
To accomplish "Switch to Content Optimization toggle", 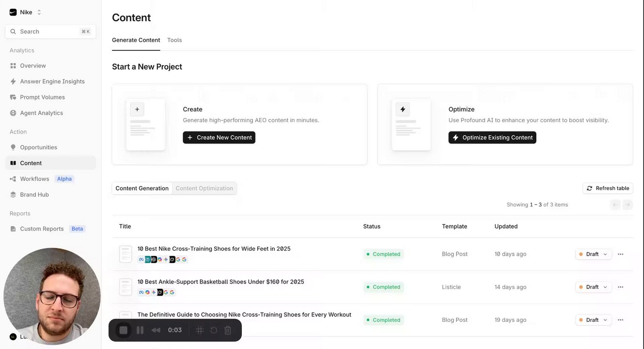I will [204, 188].
